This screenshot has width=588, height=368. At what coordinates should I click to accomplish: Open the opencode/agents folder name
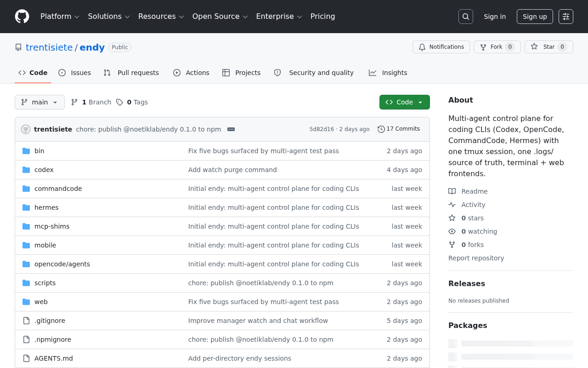click(62, 264)
